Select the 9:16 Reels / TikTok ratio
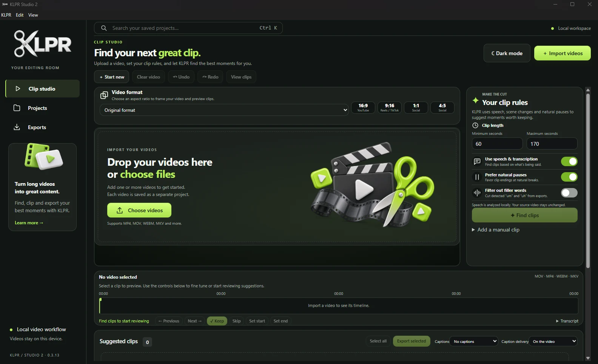The image size is (598, 364). [390, 108]
